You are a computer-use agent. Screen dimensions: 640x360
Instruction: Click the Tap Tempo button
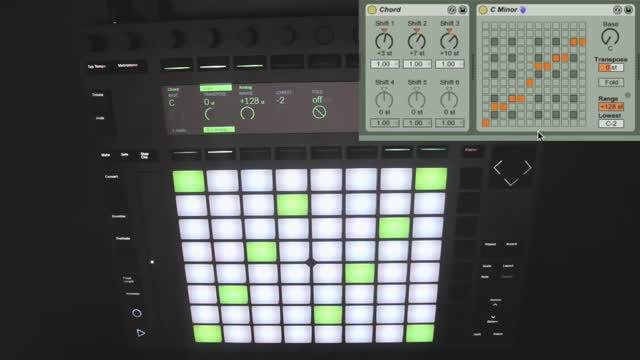(97, 67)
